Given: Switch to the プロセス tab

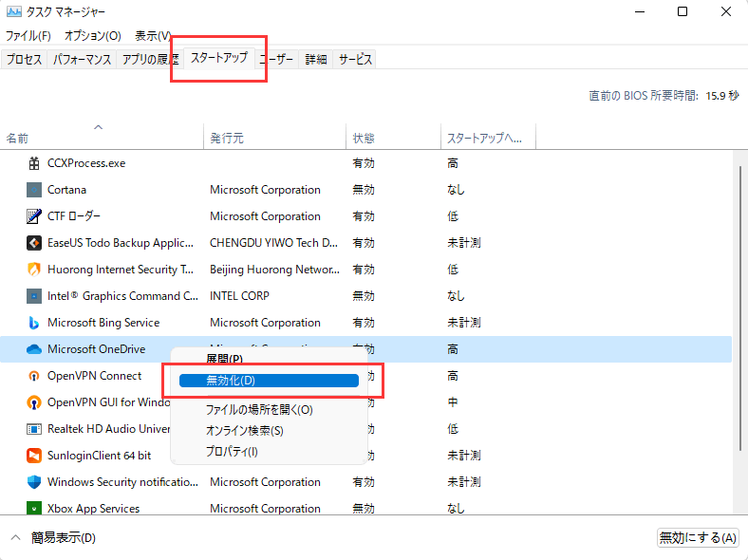Looking at the screenshot, I should click(24, 59).
